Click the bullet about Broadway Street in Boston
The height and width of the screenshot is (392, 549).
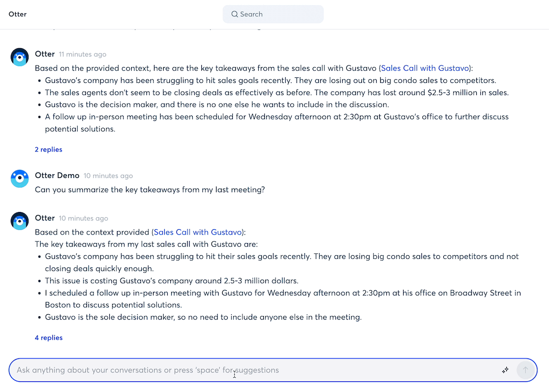tap(283, 299)
